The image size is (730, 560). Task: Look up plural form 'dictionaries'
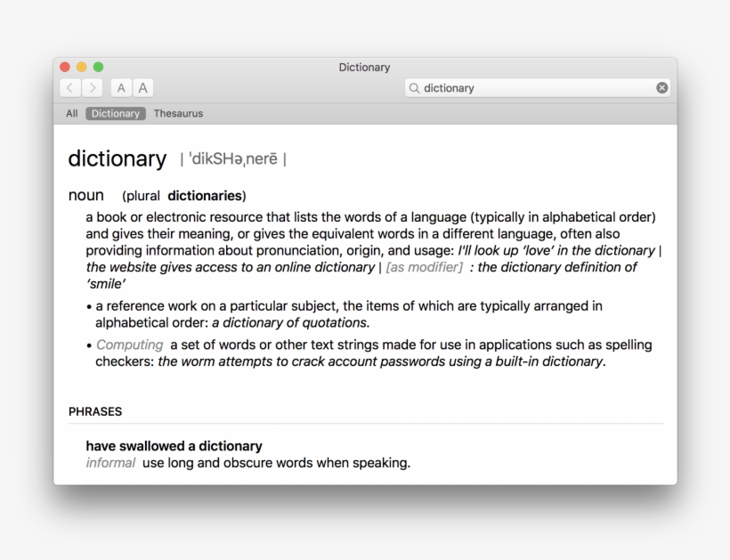point(205,196)
